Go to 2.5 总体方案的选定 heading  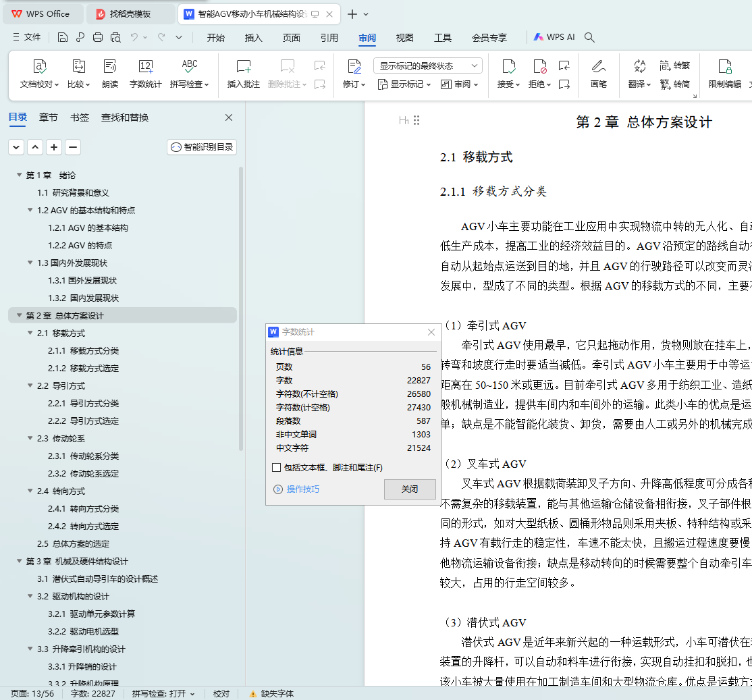click(74, 543)
